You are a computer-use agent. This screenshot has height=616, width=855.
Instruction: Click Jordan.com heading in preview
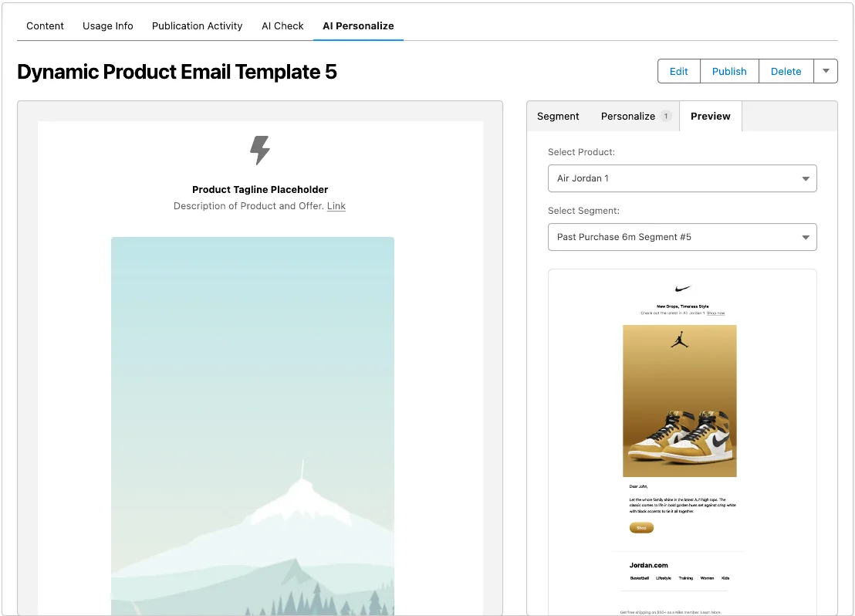pyautogui.click(x=648, y=565)
